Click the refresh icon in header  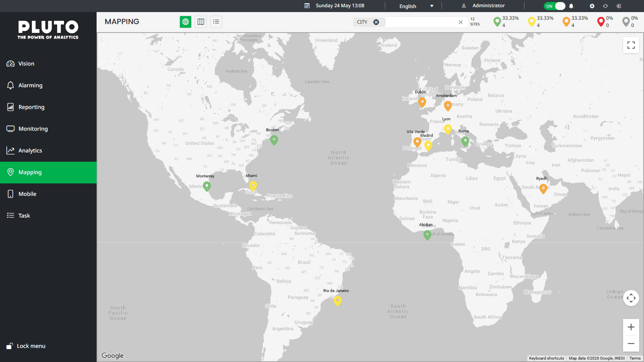605,6
